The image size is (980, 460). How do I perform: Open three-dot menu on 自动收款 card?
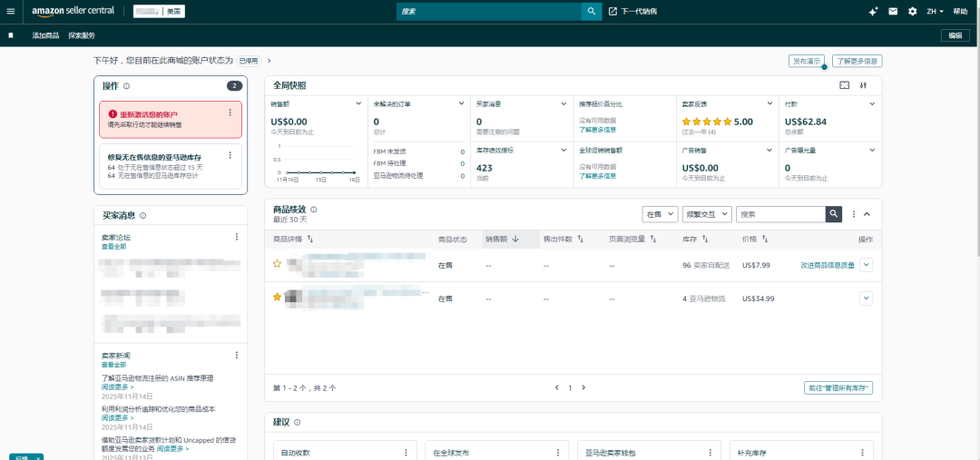pos(406,453)
